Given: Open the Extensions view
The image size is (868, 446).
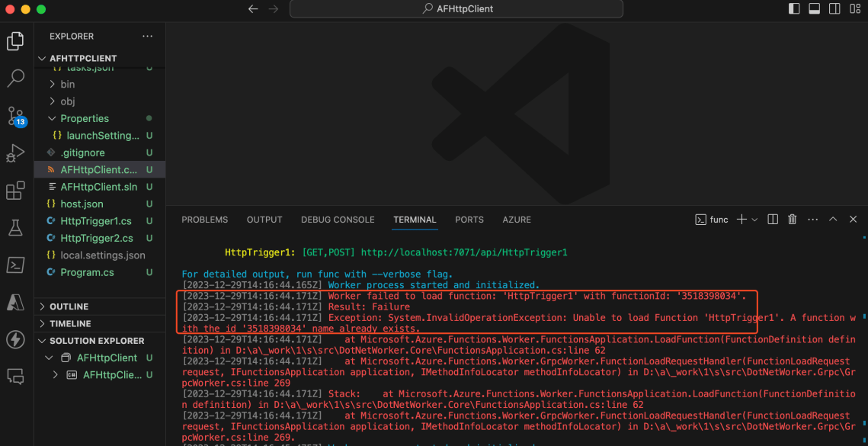Looking at the screenshot, I should pos(15,190).
